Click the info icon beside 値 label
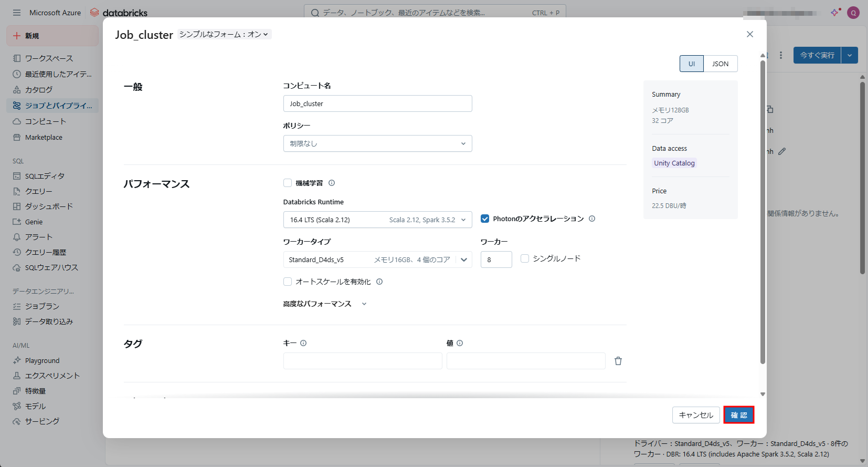Image resolution: width=868 pixels, height=467 pixels. [460, 343]
